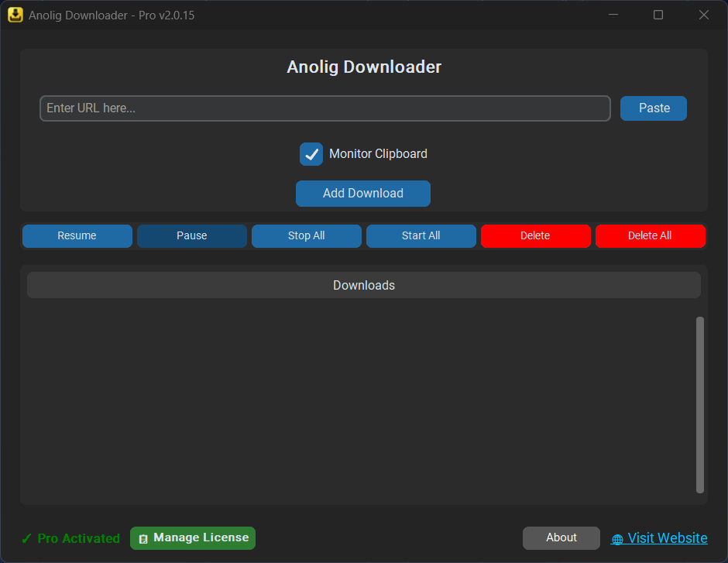
Task: Stop all active downloads
Action: pos(306,235)
